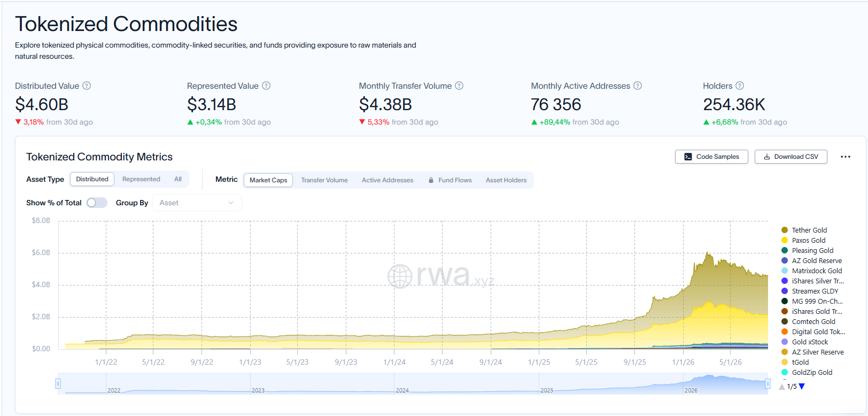The image size is (868, 416).
Task: Click the 2022 label in the range navigator
Action: (x=114, y=390)
